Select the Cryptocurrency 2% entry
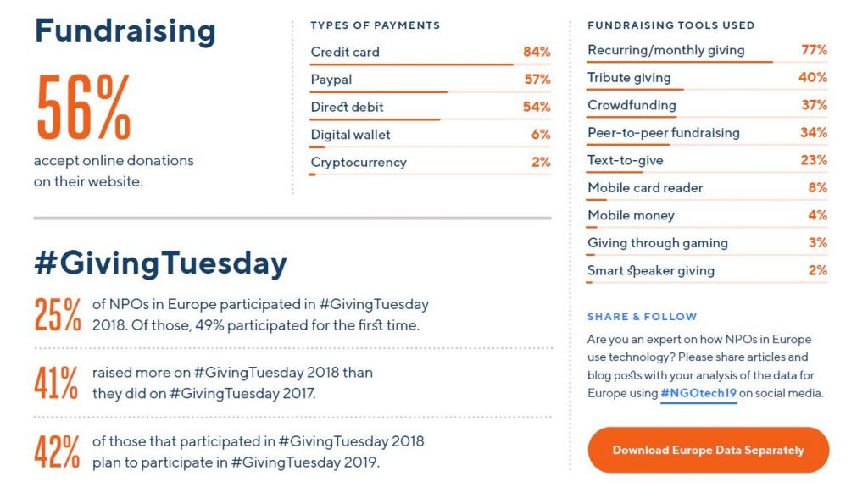 [x=430, y=163]
